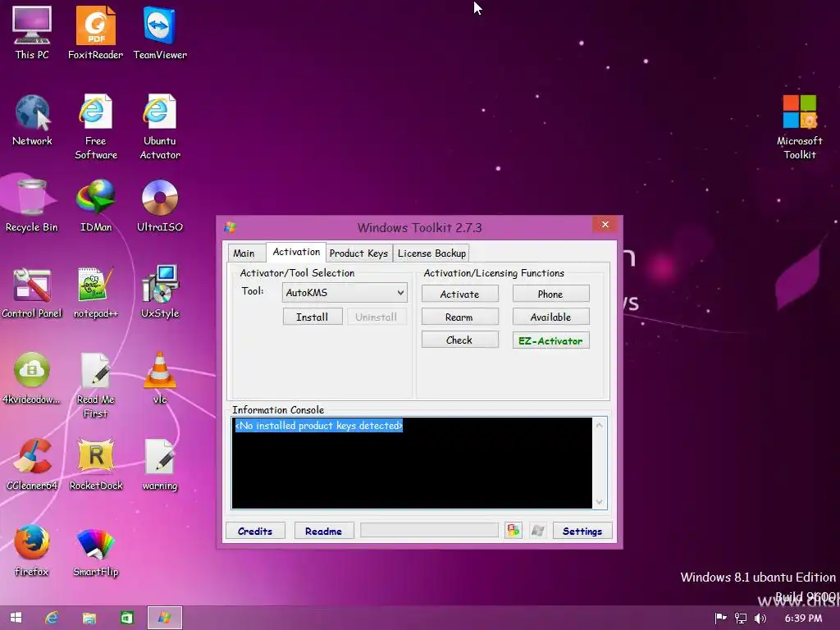
Task: Open 4kvideodownloader desktop icon
Action: point(32,378)
